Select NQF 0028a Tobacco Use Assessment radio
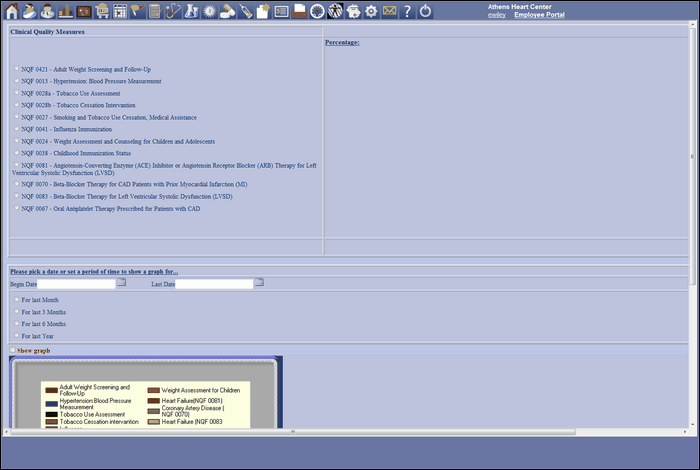Image resolution: width=700 pixels, height=470 pixels. (17, 92)
